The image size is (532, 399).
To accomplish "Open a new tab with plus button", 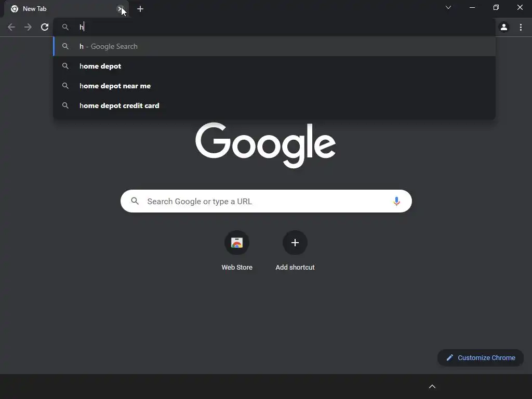I will (x=140, y=9).
